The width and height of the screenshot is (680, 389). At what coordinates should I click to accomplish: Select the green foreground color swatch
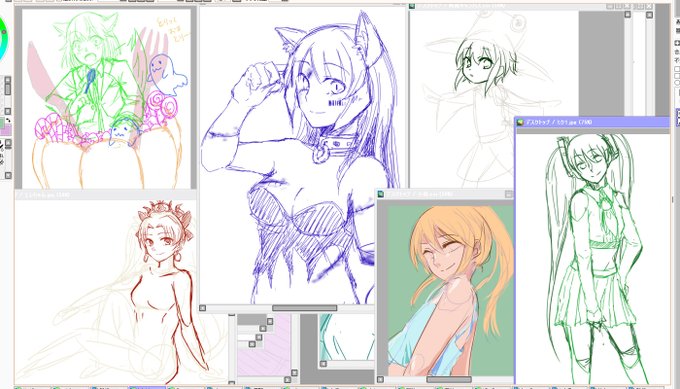[2, 123]
